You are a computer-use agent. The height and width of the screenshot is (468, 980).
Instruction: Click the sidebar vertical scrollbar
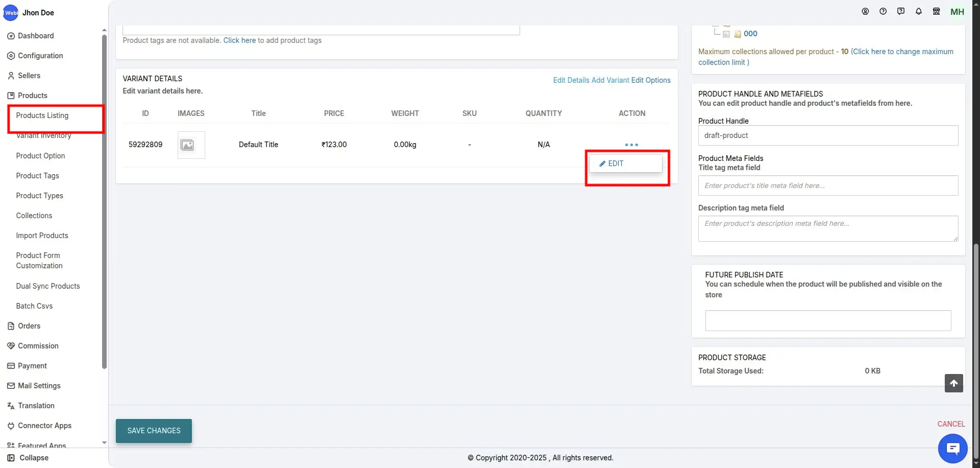[104, 204]
